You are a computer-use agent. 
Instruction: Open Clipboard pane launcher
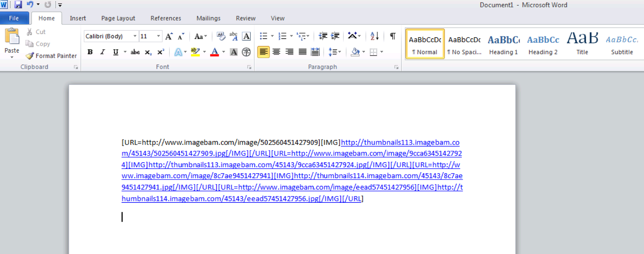click(76, 67)
